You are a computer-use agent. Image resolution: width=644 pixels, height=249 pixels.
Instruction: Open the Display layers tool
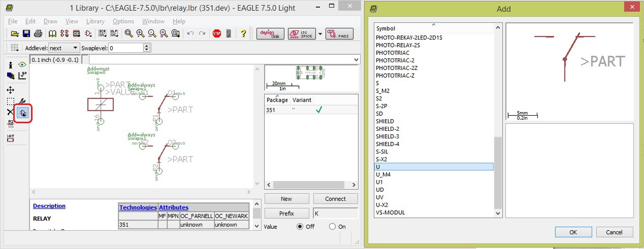(10, 76)
